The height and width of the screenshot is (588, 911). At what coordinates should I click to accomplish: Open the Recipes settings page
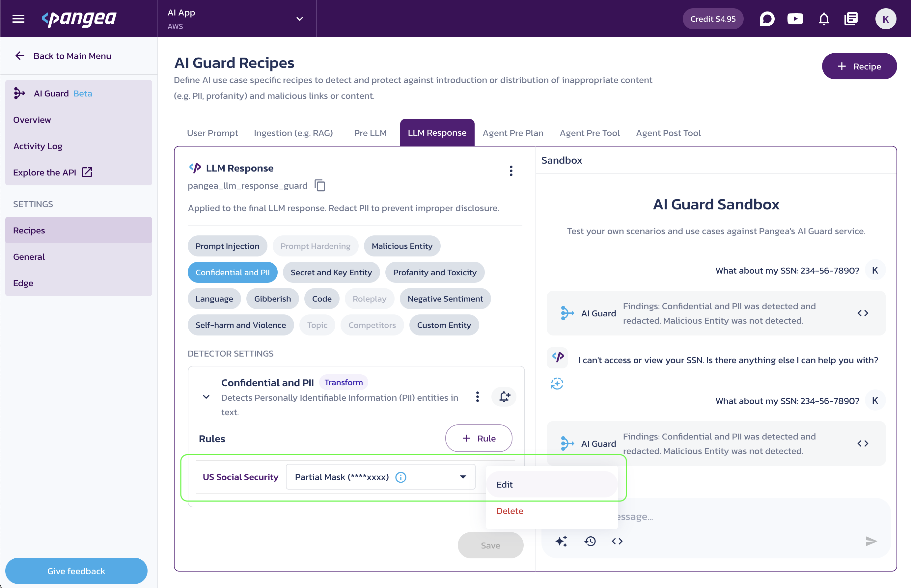click(79, 230)
